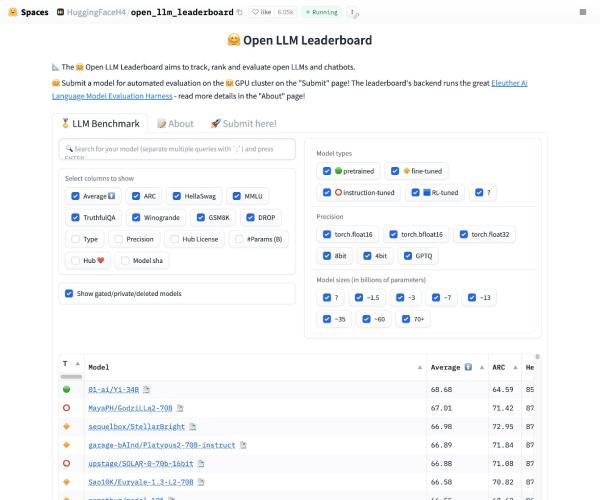Toggle Show gated/private/deleted models checkbox
Image resolution: width=600 pixels, height=500 pixels.
click(69, 293)
